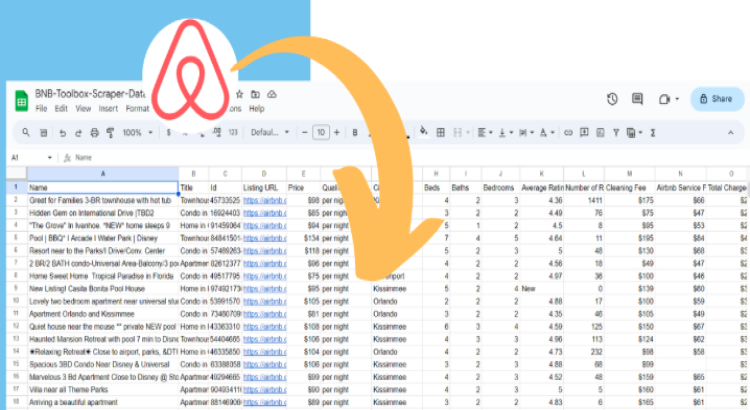This screenshot has height=410, width=750.
Task: Select column M header
Action: pos(629,173)
